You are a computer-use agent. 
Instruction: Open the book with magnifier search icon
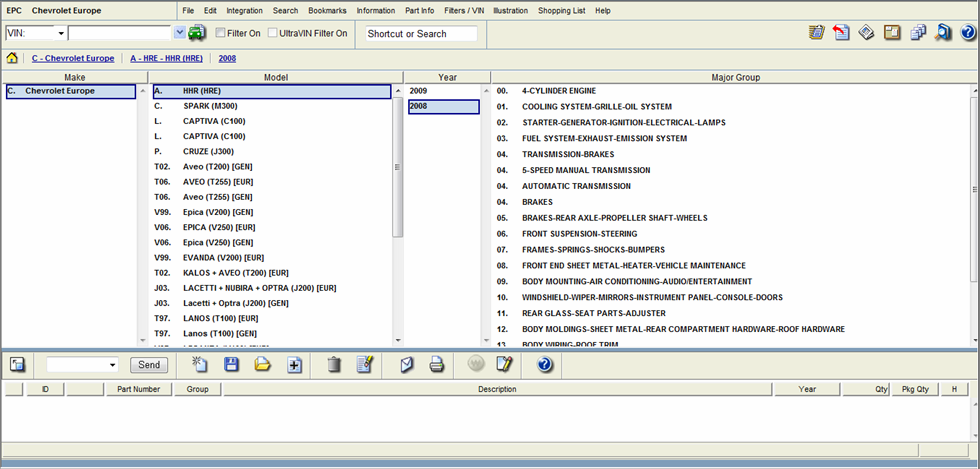pyautogui.click(x=942, y=33)
